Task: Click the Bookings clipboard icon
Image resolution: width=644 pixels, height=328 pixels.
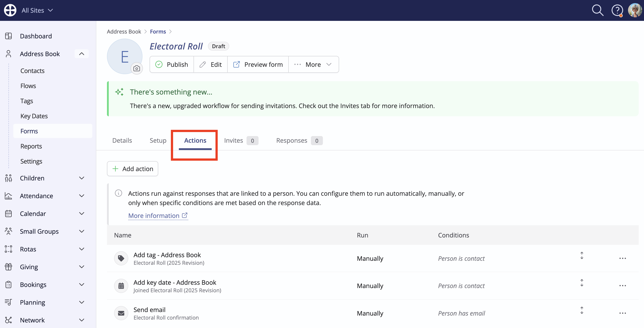Action: pos(8,285)
